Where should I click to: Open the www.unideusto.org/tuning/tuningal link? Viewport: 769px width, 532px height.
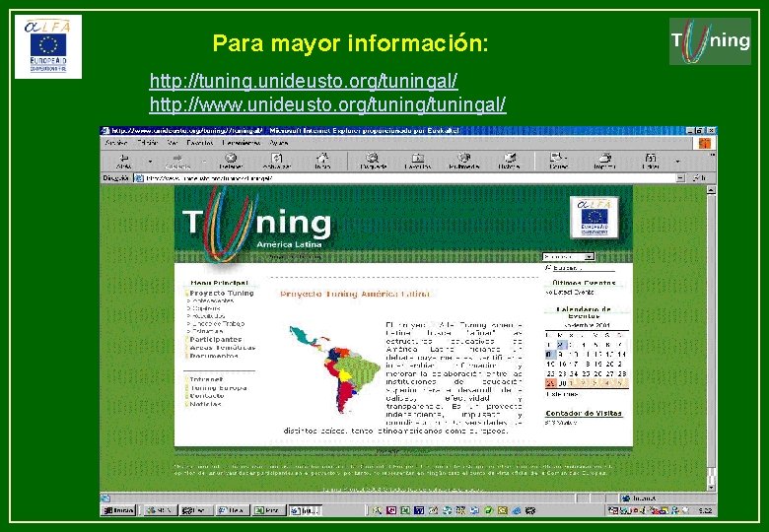point(327,104)
